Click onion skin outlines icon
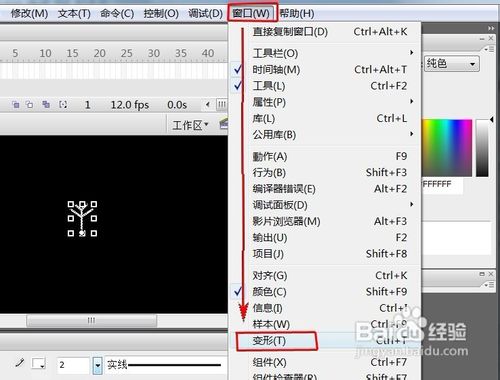The height and width of the screenshot is (380, 500). [x=30, y=105]
